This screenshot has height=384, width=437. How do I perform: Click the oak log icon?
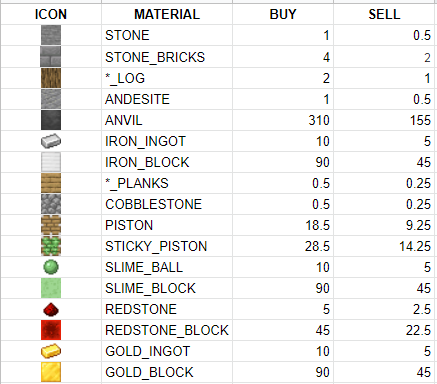[x=51, y=78]
